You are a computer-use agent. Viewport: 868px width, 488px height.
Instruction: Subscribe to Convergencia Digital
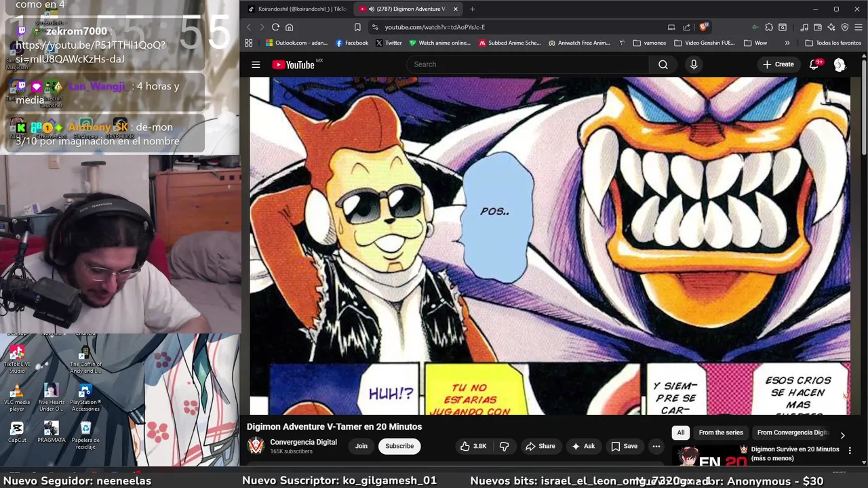click(399, 446)
